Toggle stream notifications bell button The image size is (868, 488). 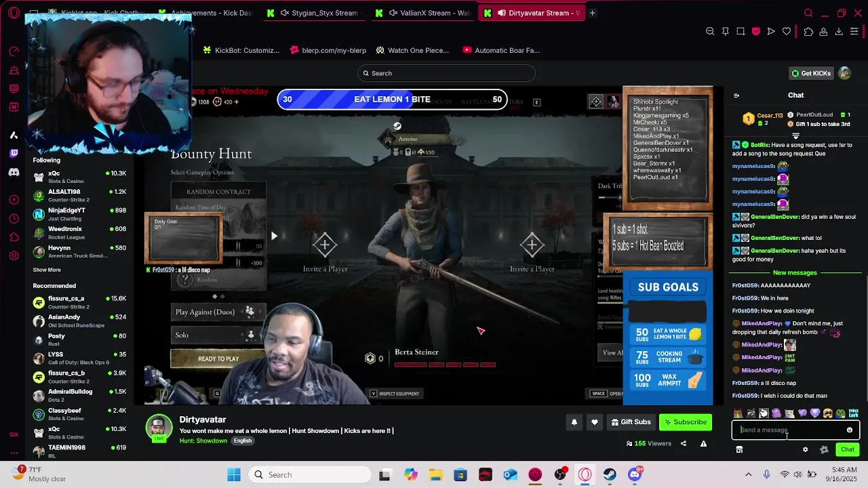pyautogui.click(x=574, y=422)
